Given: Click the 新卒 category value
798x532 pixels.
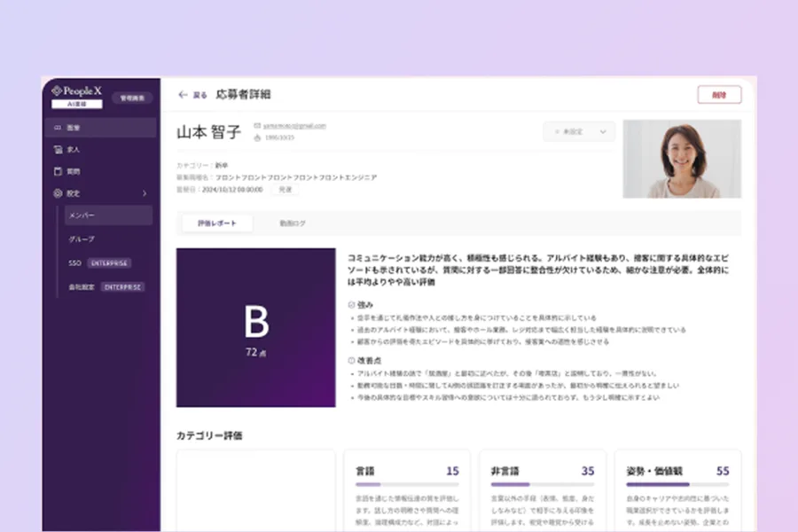Looking at the screenshot, I should point(222,166).
